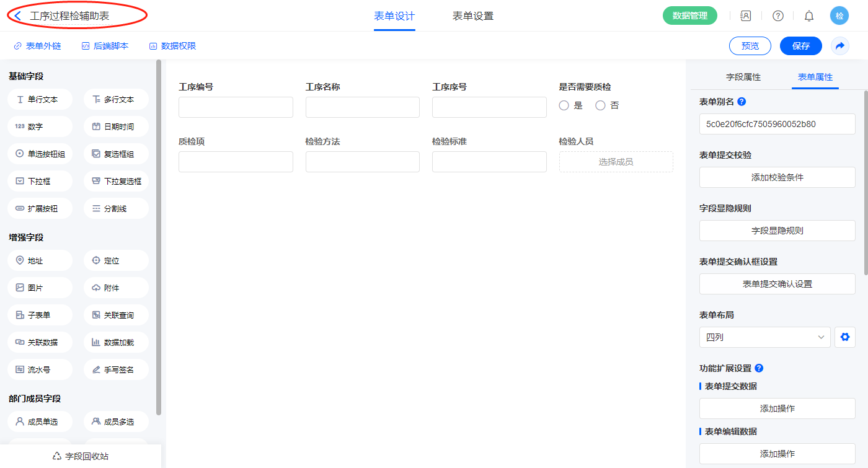Click the 工序编号 input field
868x468 pixels.
[236, 107]
